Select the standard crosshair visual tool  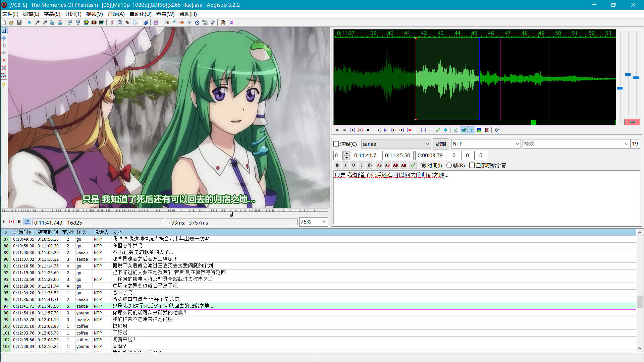coord(4,31)
